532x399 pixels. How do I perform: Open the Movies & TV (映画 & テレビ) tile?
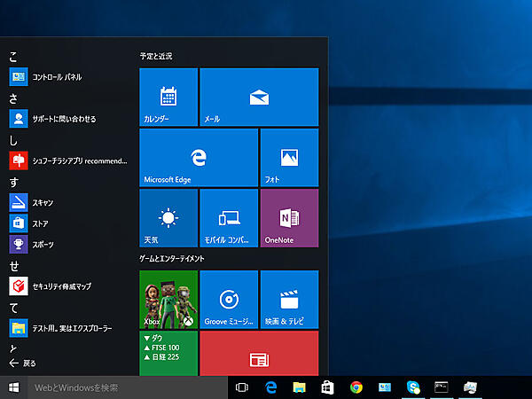[x=289, y=300]
